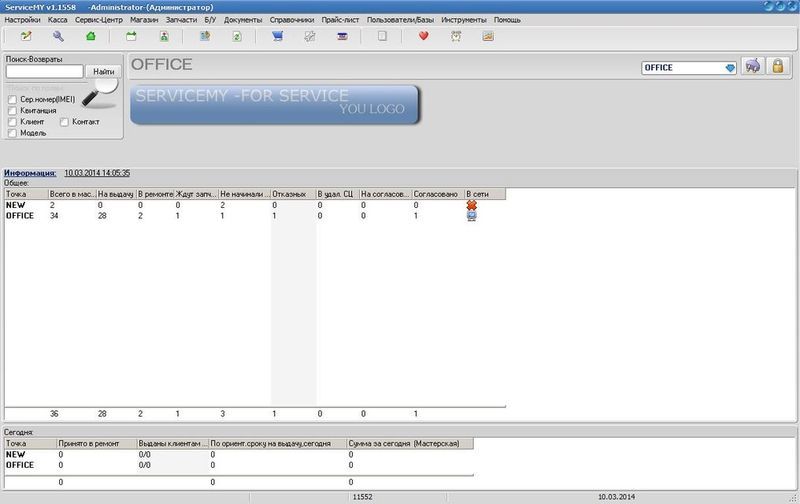This screenshot has width=800, height=504.
Task: Open the Магазин menu
Action: click(x=144, y=20)
